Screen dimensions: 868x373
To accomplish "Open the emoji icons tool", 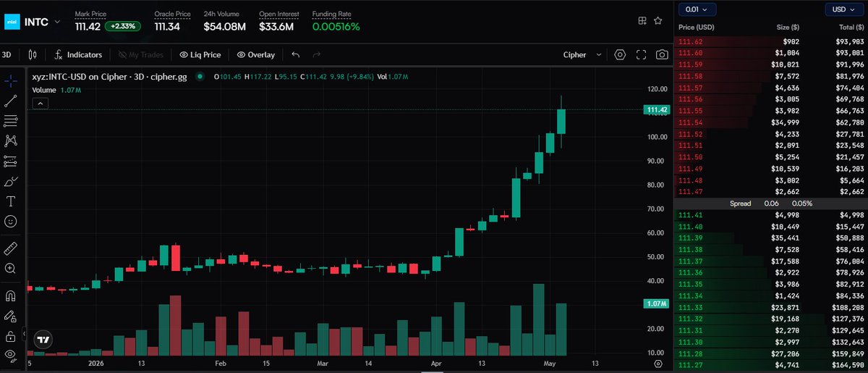I will (10, 221).
